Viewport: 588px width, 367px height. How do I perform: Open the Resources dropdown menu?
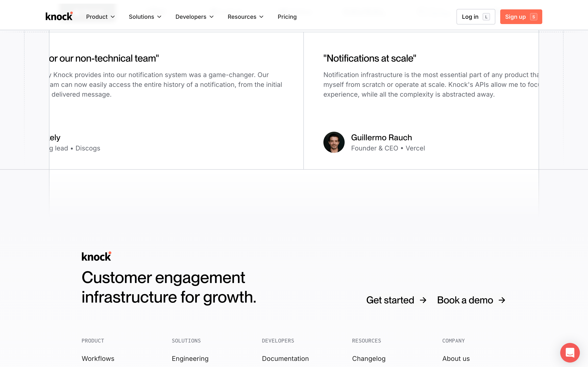tap(245, 17)
